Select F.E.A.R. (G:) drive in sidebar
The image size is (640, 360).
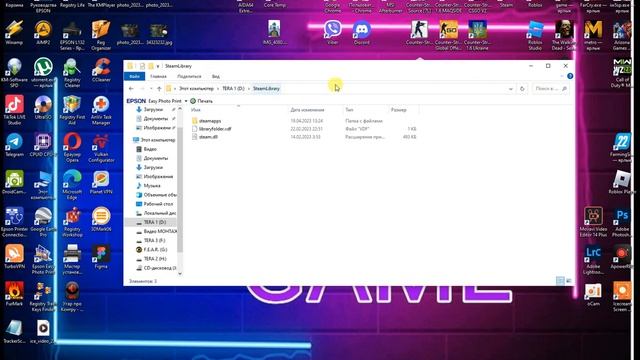click(x=151, y=249)
